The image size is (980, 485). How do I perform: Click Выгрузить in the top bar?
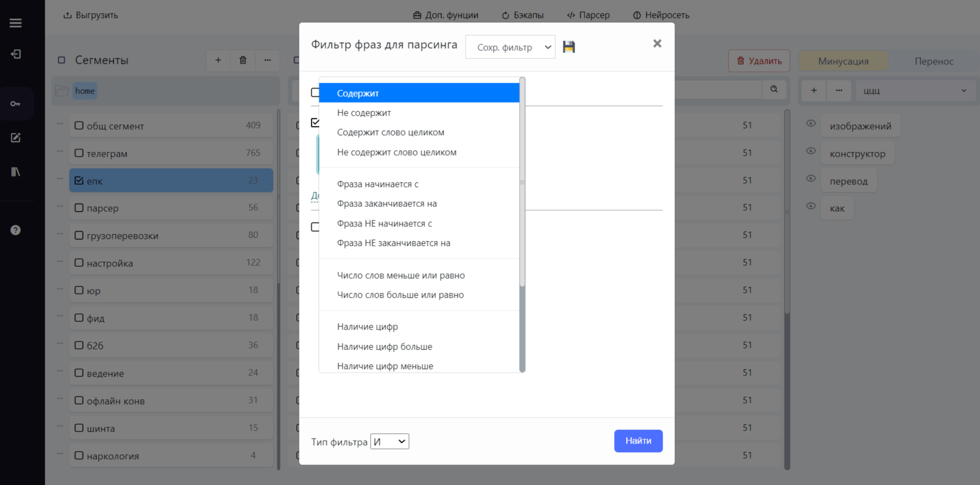tap(90, 15)
